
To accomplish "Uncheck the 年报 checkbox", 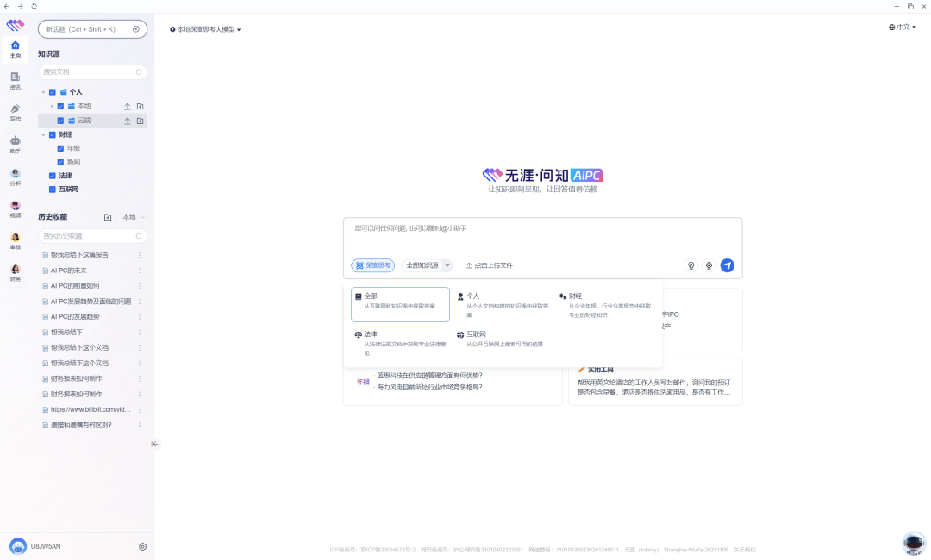I will pos(60,148).
